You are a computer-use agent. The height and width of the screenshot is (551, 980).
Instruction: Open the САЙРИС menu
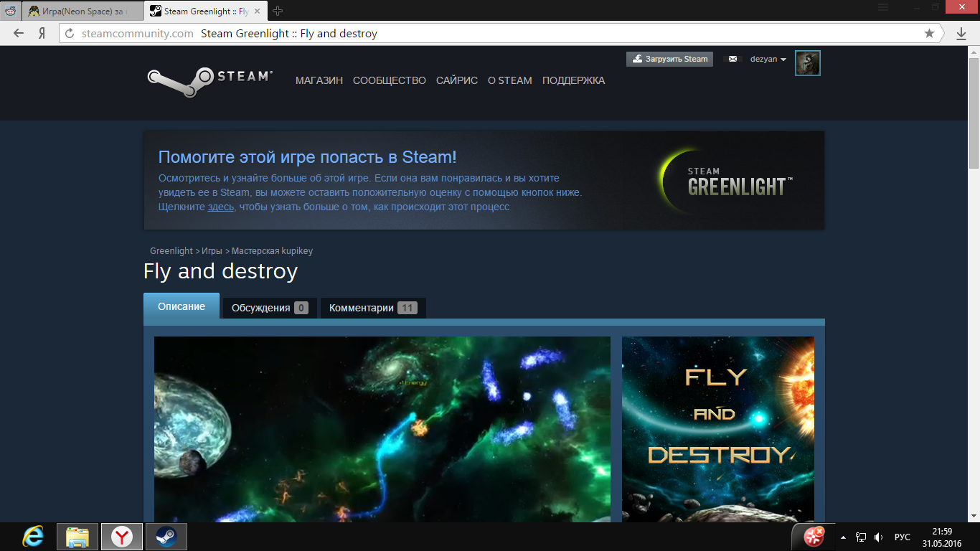(x=457, y=80)
